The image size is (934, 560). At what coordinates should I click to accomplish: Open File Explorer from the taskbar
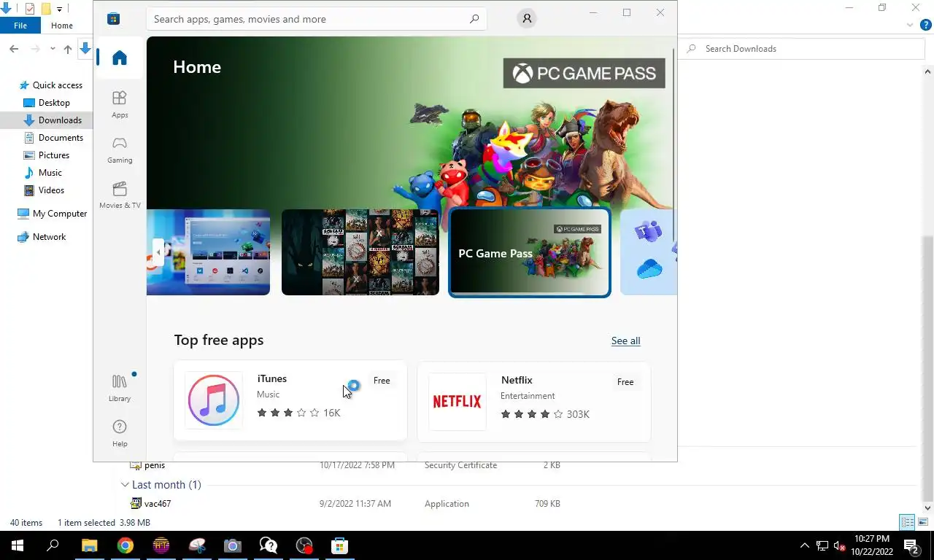click(x=89, y=545)
